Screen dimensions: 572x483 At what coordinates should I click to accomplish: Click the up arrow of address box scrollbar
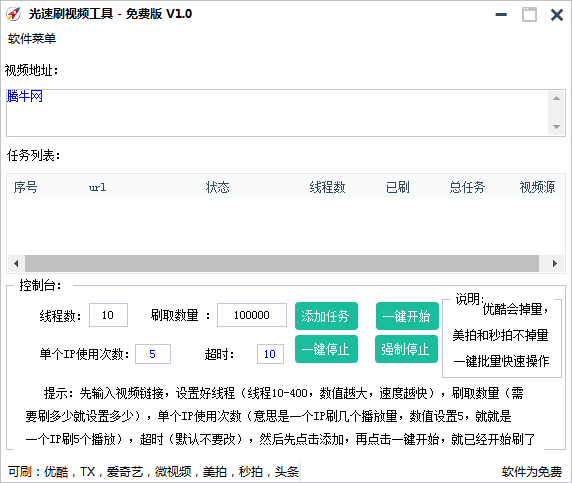tap(556, 98)
